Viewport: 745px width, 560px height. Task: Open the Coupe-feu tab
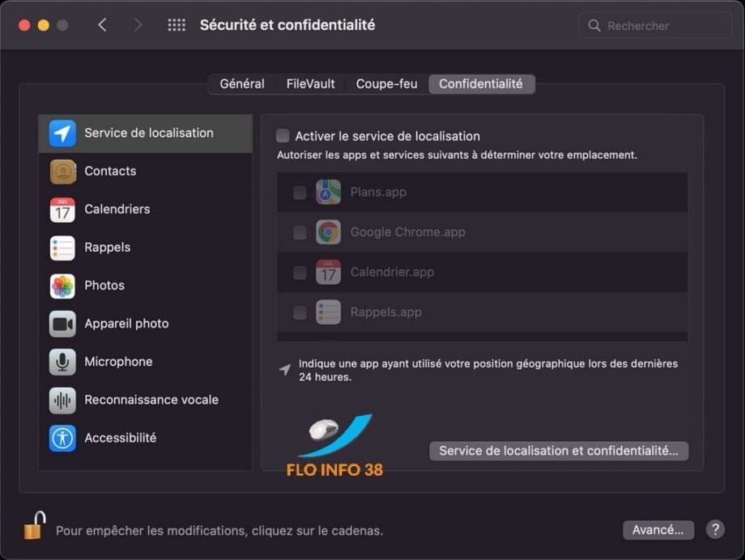coord(386,84)
